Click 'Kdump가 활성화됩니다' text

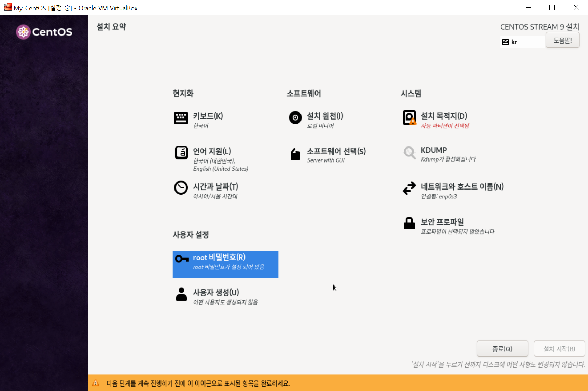[448, 159]
